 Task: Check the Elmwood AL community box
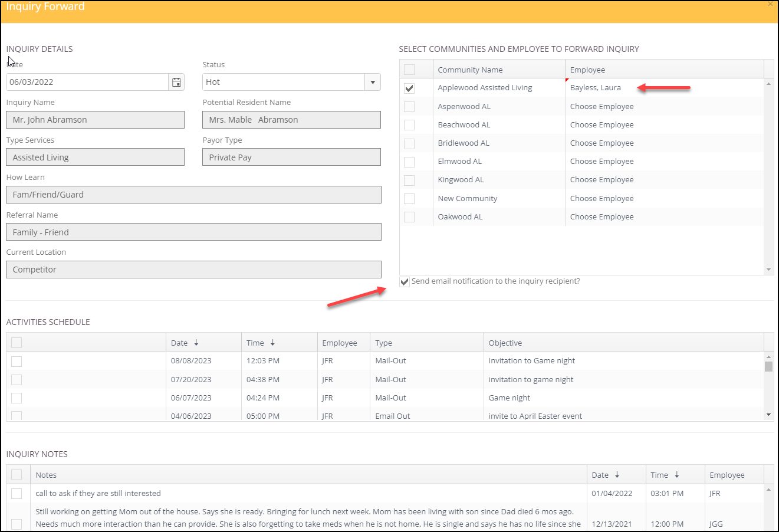[x=409, y=162]
